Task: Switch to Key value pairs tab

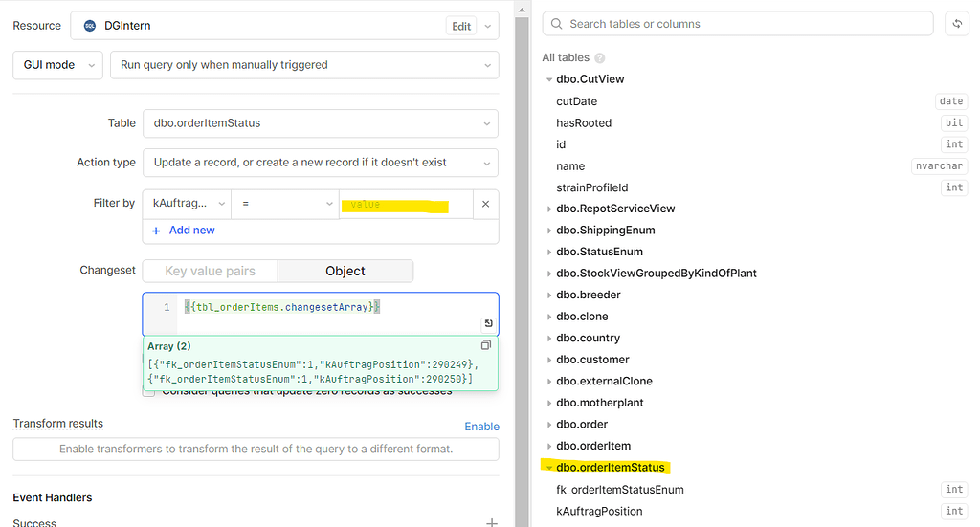Action: pos(210,271)
